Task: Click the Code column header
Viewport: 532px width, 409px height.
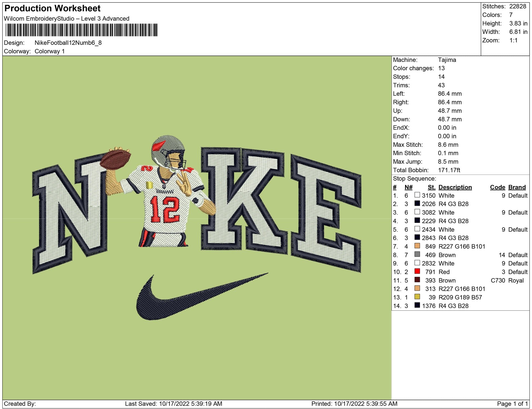Action: coord(497,187)
